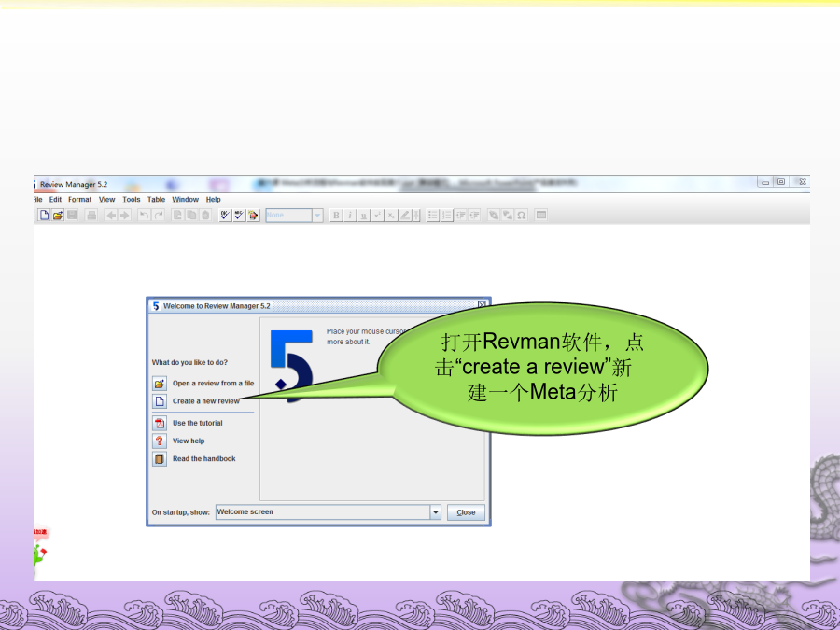Click the Close button in welcome dialog
This screenshot has width=840, height=630.
coord(466,512)
